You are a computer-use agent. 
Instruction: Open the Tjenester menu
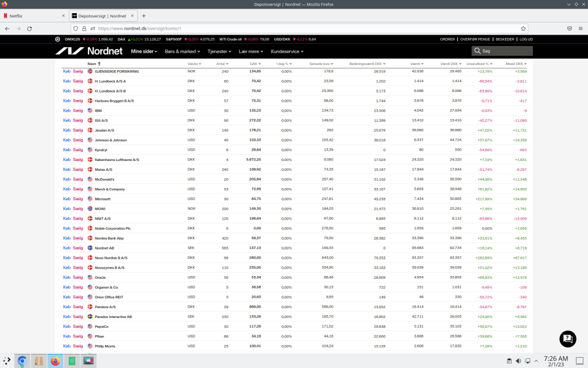coord(219,51)
